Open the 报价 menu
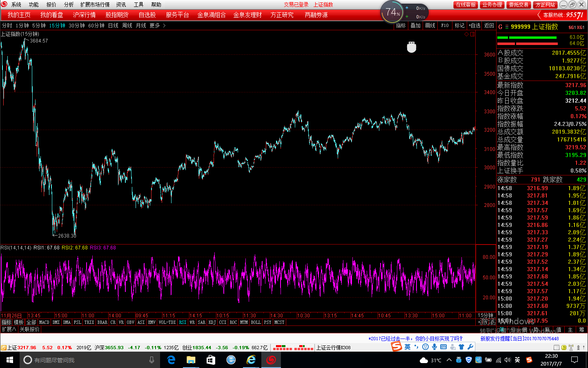The height and width of the screenshot is (368, 588). (x=51, y=4)
